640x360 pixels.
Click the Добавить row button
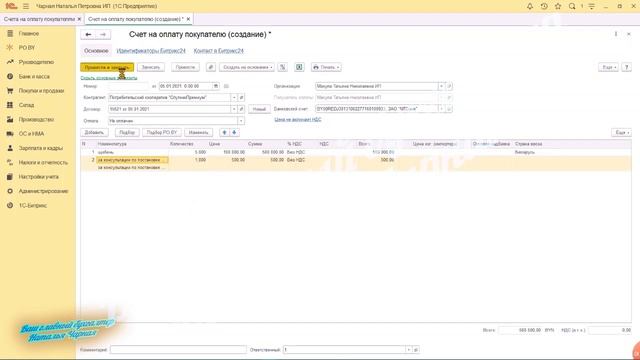(94, 133)
